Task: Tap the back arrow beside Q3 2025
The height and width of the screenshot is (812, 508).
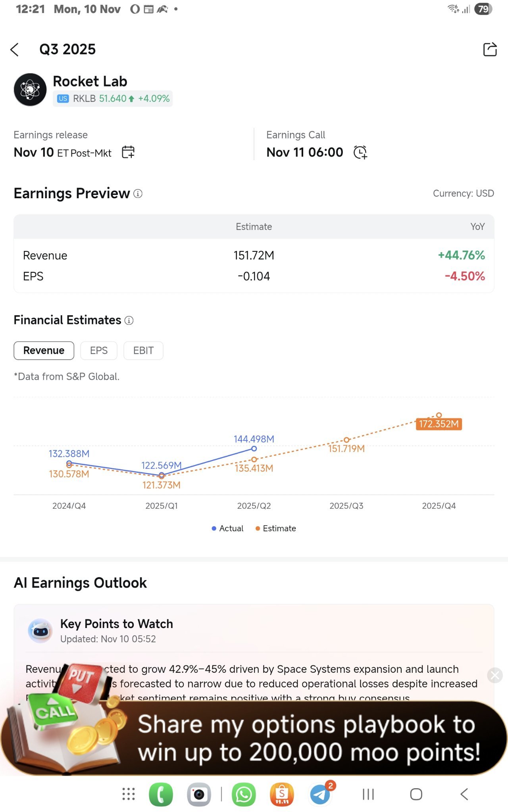Action: tap(15, 50)
